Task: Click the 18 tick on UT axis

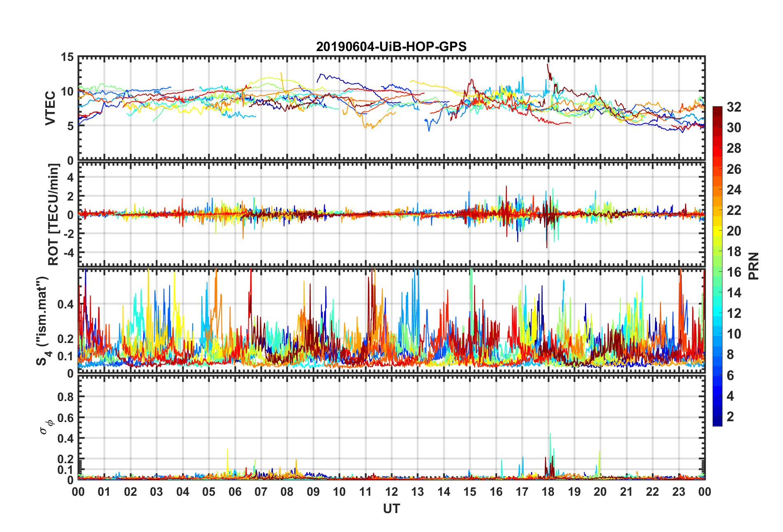Action: [548, 492]
